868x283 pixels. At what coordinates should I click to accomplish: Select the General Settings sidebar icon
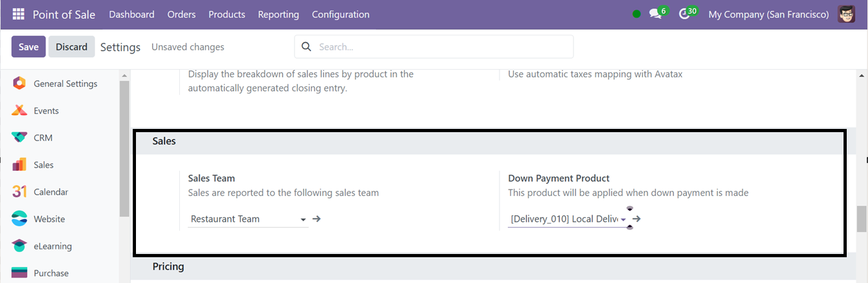[x=19, y=83]
